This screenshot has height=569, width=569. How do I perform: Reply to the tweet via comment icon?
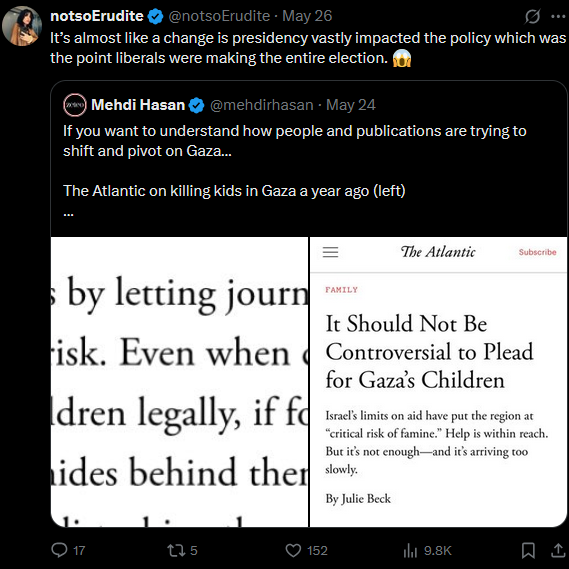tap(59, 550)
